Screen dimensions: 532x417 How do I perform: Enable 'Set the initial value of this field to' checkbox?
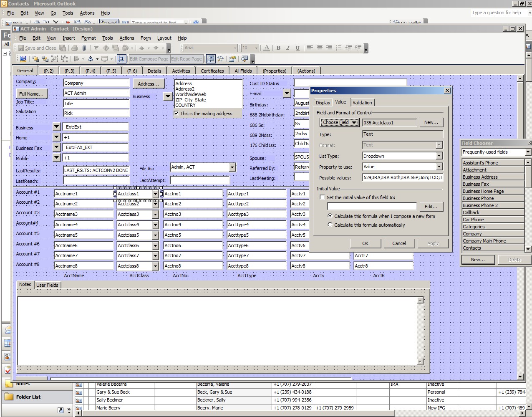pyautogui.click(x=322, y=197)
